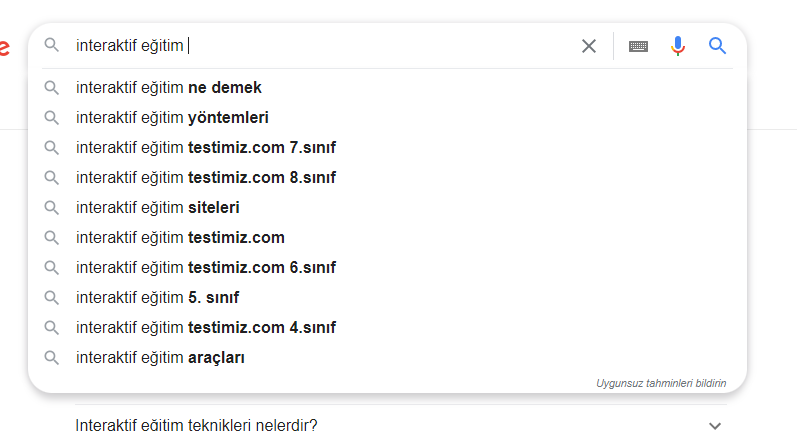
Task: Select 'interaktif eğitim testimiz.com 4.sınıf' suggestion
Action: (387, 327)
